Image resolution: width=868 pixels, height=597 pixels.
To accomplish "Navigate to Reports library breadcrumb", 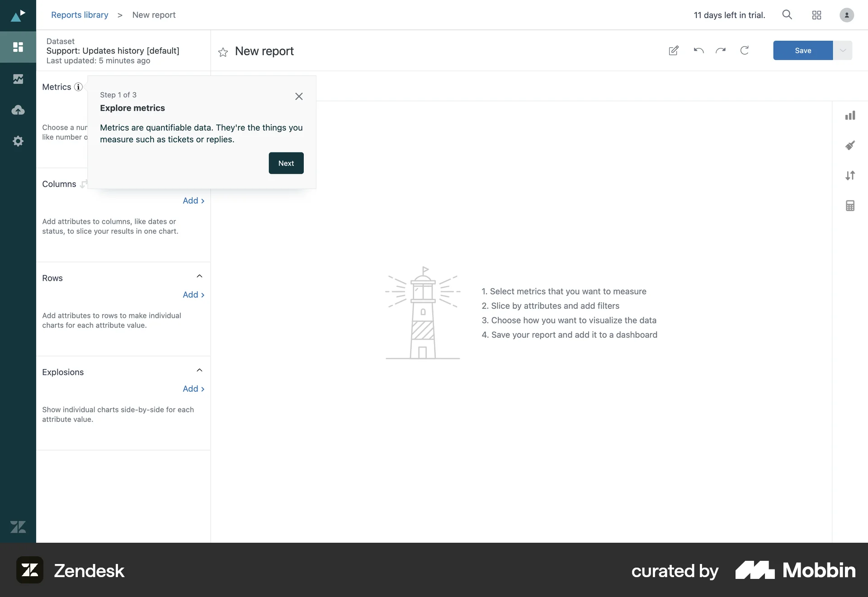I will tap(80, 14).
